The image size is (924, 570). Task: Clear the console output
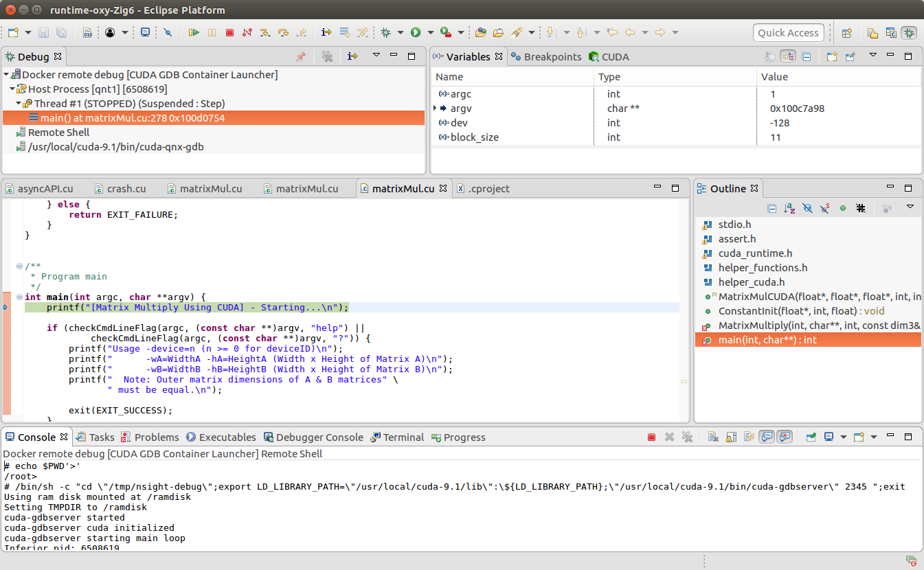[712, 437]
